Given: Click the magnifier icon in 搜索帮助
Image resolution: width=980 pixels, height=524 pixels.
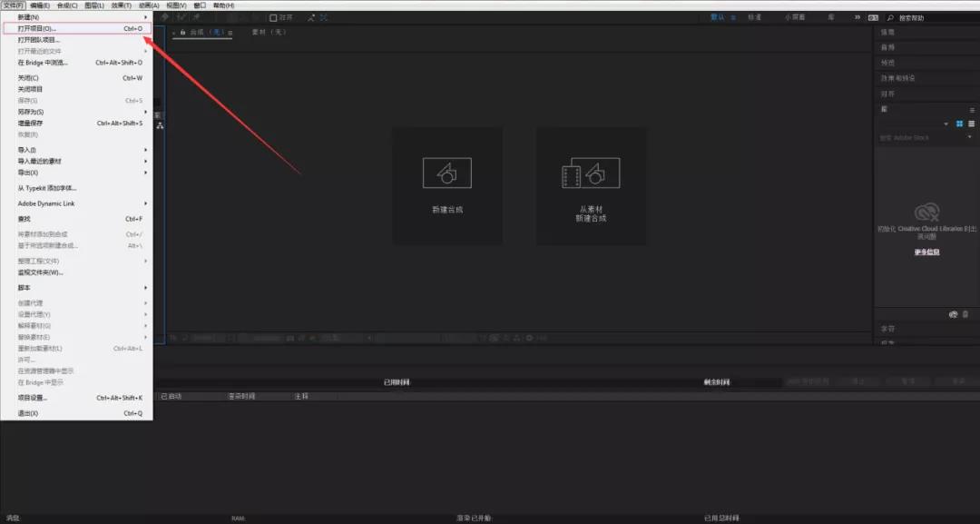Looking at the screenshot, I should 891,17.
